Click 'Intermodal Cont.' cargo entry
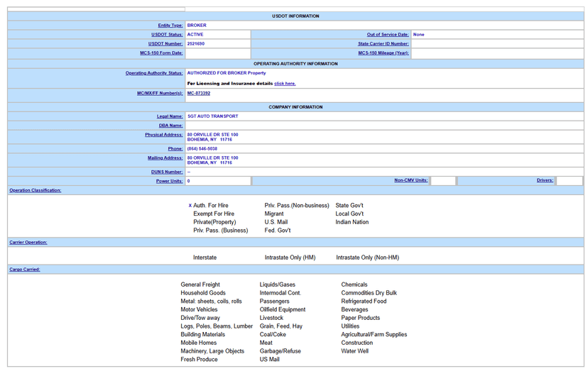The height and width of the screenshot is (371, 588). point(281,293)
